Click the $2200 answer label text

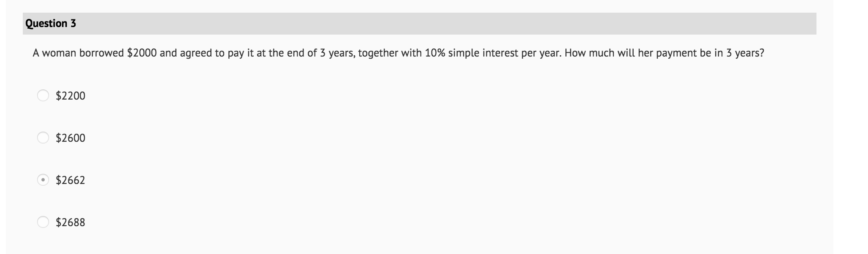(x=71, y=96)
